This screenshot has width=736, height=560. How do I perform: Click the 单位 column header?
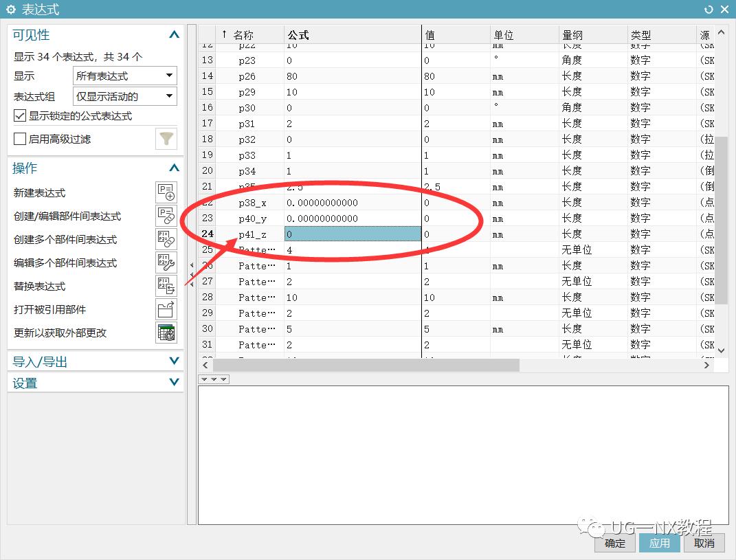click(x=524, y=35)
